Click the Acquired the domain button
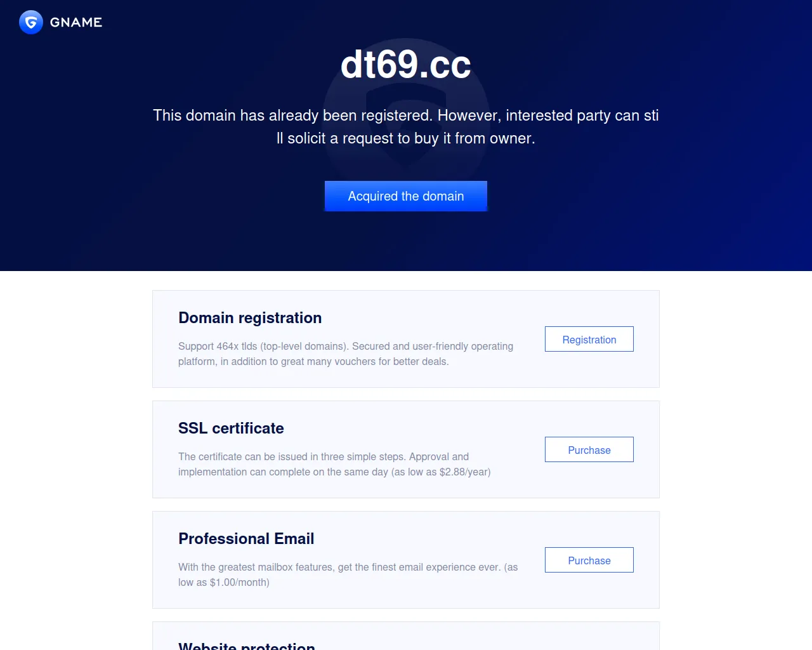 (406, 196)
